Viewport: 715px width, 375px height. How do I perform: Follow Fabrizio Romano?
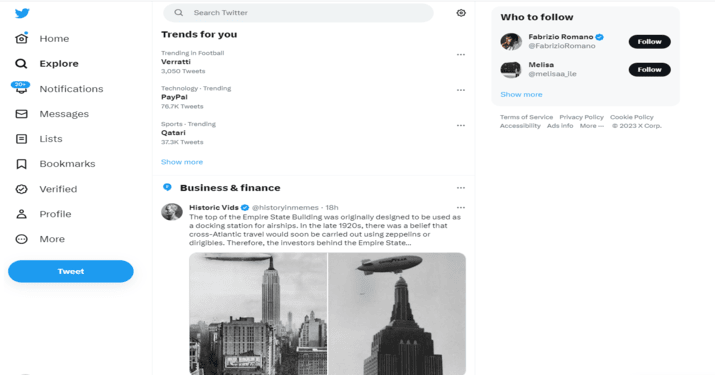[x=649, y=42]
